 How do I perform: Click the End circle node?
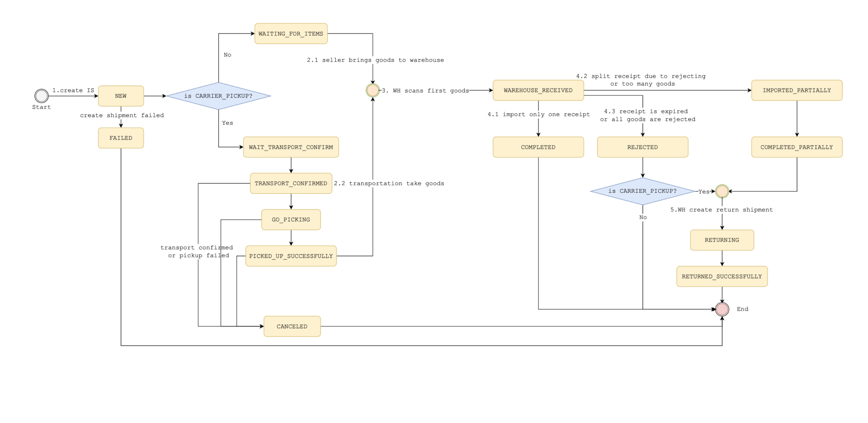tap(721, 309)
